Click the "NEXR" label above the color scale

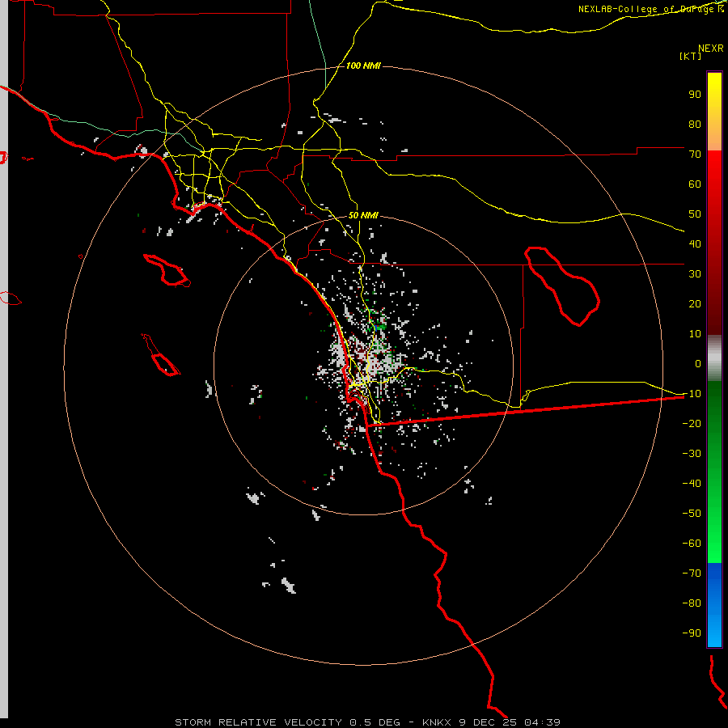click(711, 49)
